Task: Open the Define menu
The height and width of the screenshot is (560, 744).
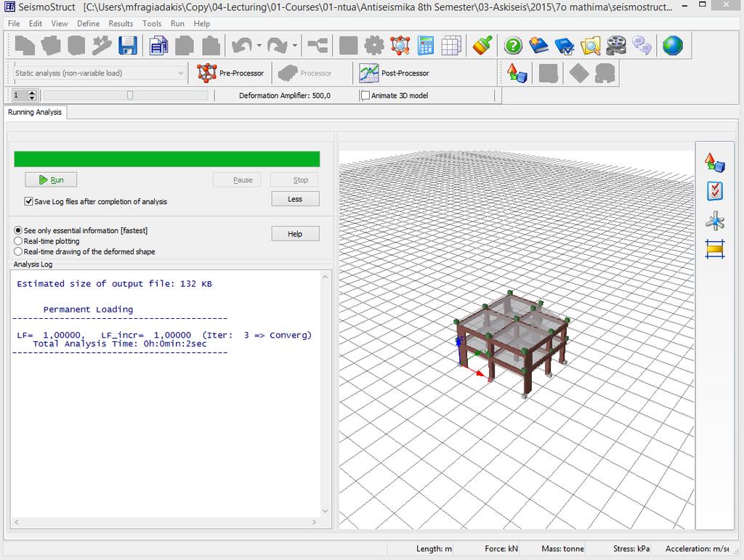Action: point(88,23)
